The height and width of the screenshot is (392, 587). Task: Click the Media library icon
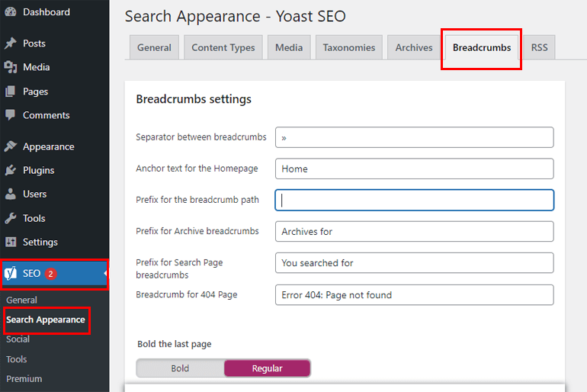click(x=11, y=67)
